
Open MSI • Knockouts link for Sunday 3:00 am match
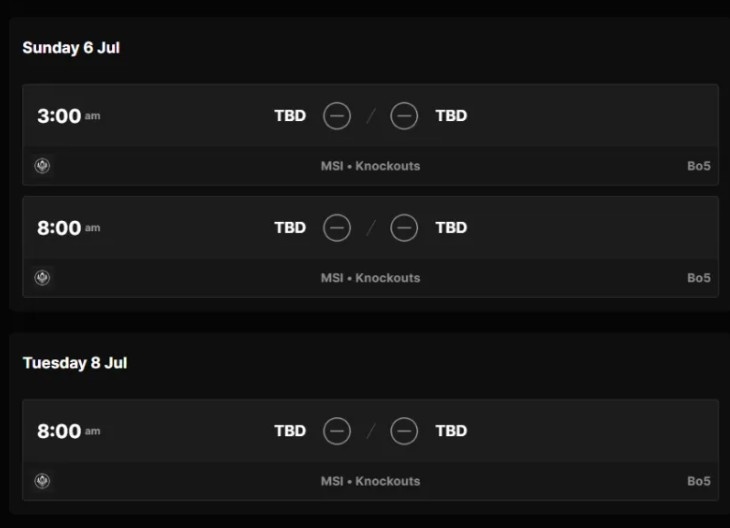click(x=370, y=166)
